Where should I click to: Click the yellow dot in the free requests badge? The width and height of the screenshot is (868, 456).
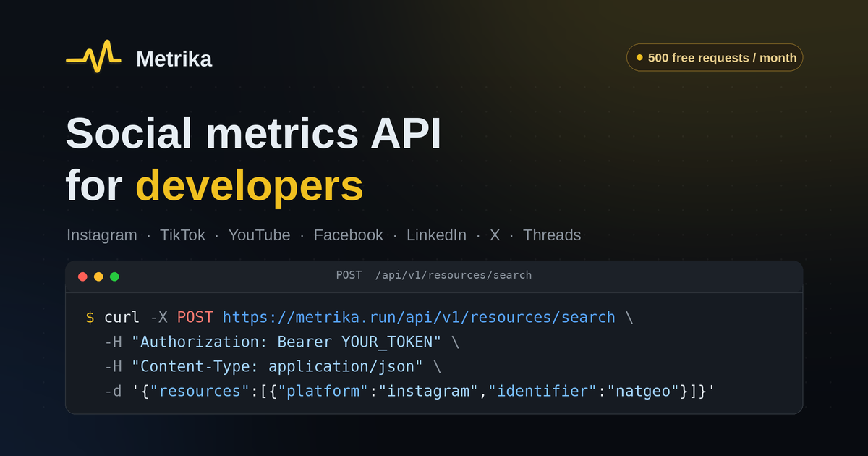(639, 57)
